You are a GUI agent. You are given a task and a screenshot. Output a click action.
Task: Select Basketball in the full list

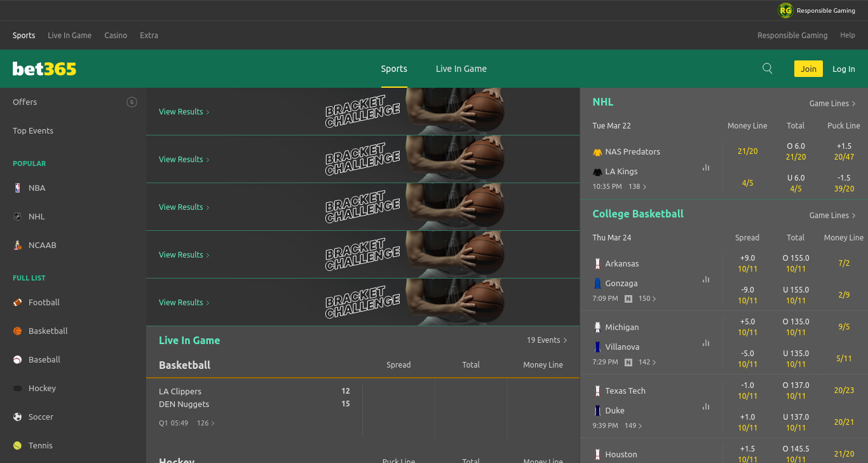[48, 331]
